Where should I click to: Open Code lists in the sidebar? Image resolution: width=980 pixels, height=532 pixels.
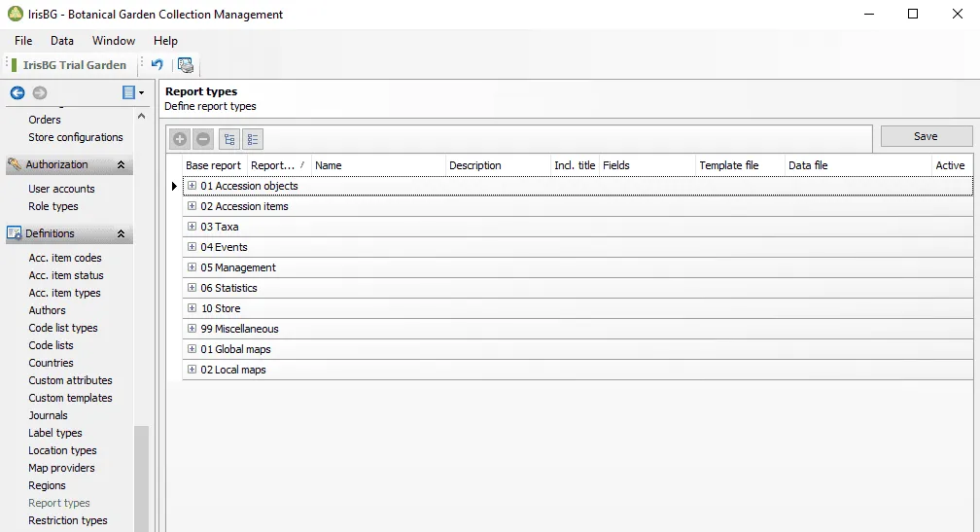[51, 345]
